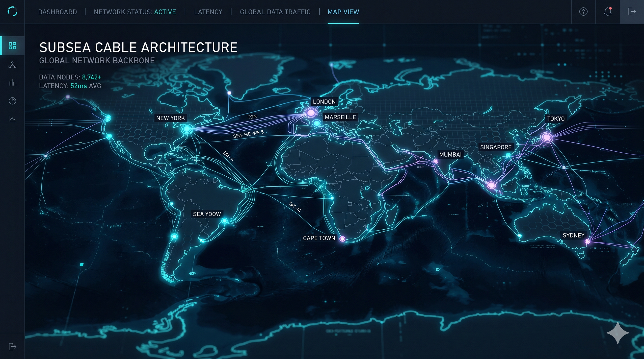The image size is (644, 359).
Task: Select the small node marker on Greenland
Action: pos(229,93)
